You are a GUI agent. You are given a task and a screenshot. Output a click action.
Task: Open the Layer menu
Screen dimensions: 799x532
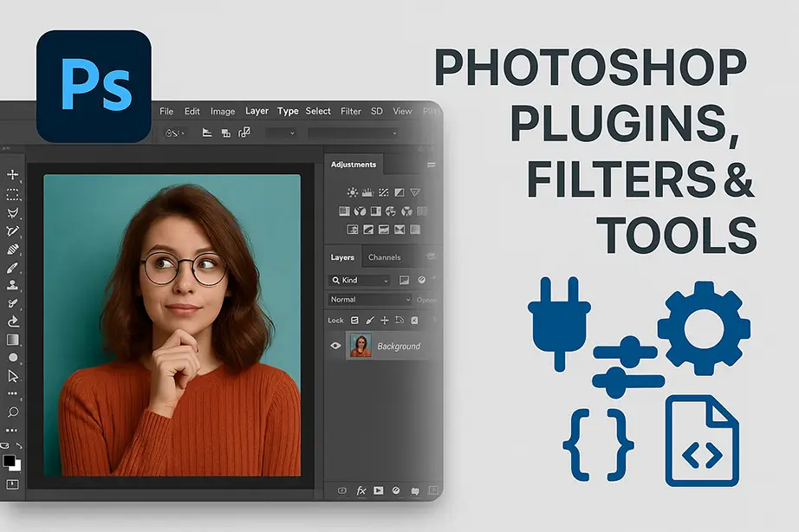pos(257,111)
